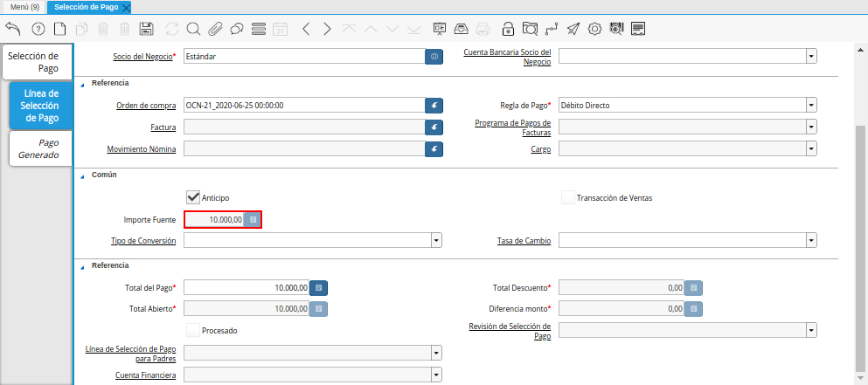Image resolution: width=868 pixels, height=385 pixels.
Task: Create a new record with the blank page icon
Action: coord(59,29)
